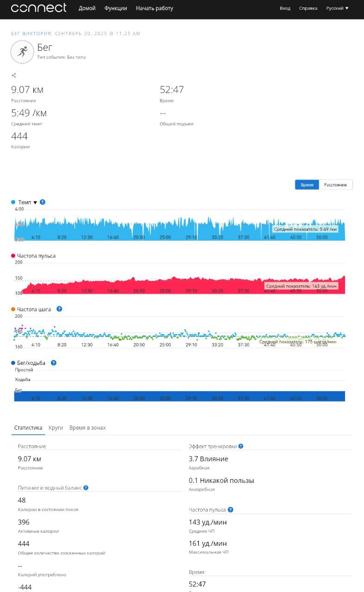Screen dimensions: 364x592
Task: Open the help icon beside Темп
Action: click(x=43, y=202)
